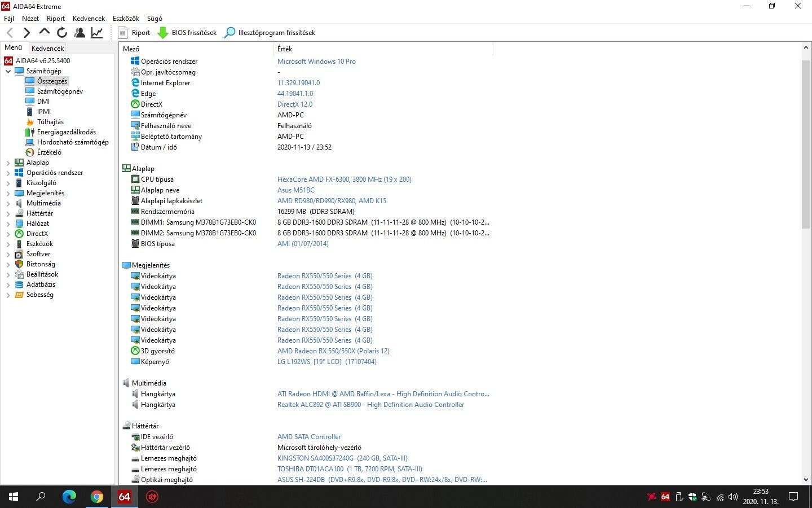This screenshot has height=508, width=812.
Task: Generate a Riport from the toolbar
Action: tap(134, 33)
